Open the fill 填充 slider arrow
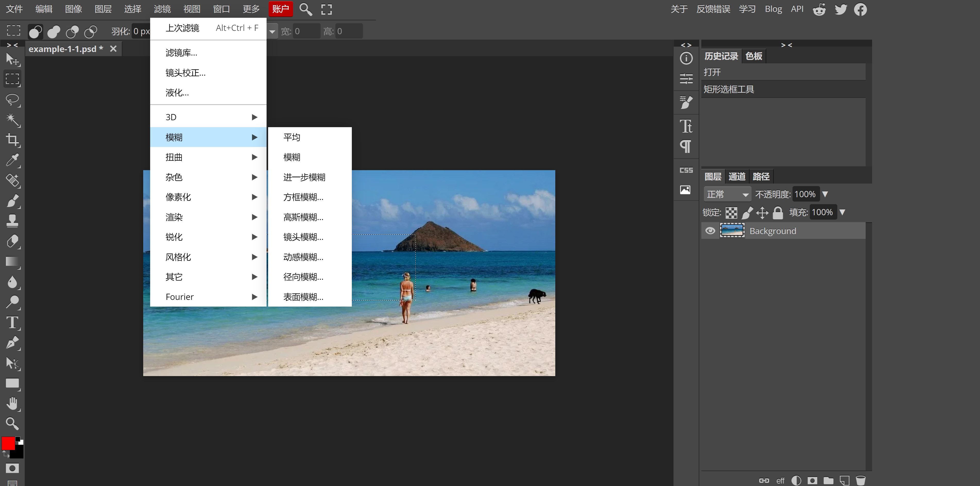Viewport: 980px width, 486px height. click(x=842, y=212)
